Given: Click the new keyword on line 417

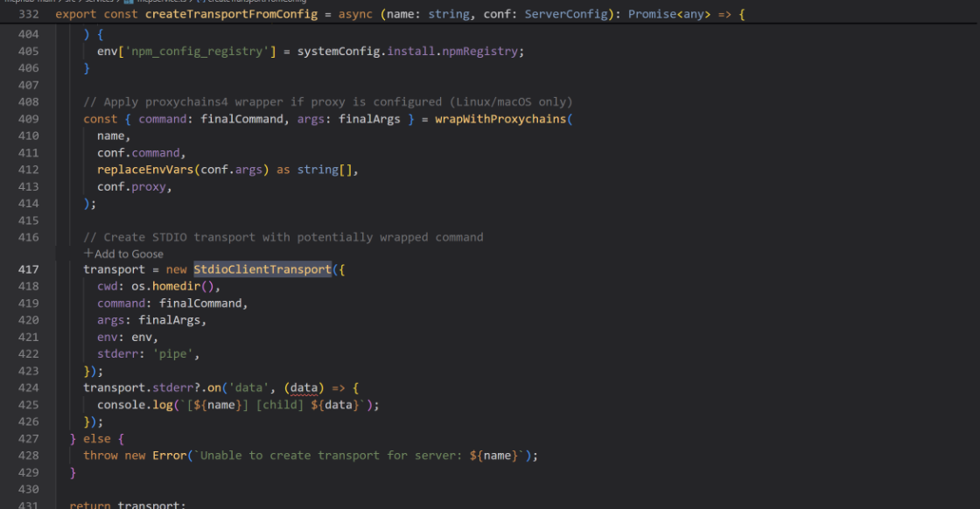Looking at the screenshot, I should coord(176,269).
